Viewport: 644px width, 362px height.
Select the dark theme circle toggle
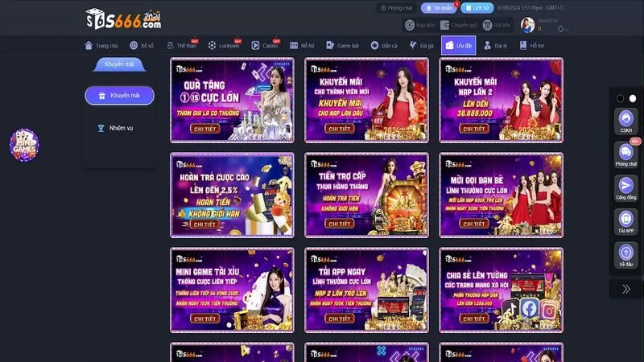[x=620, y=98]
